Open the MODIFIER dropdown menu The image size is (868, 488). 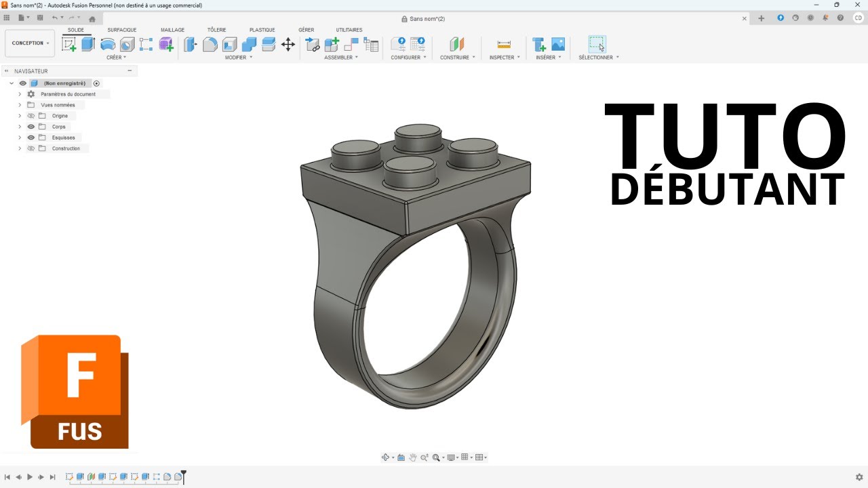point(239,58)
